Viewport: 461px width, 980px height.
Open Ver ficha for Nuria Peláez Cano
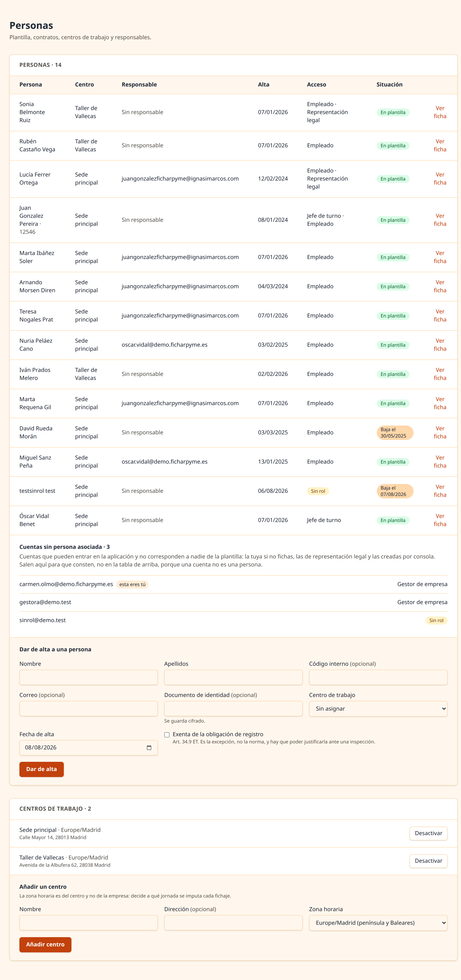(x=440, y=345)
